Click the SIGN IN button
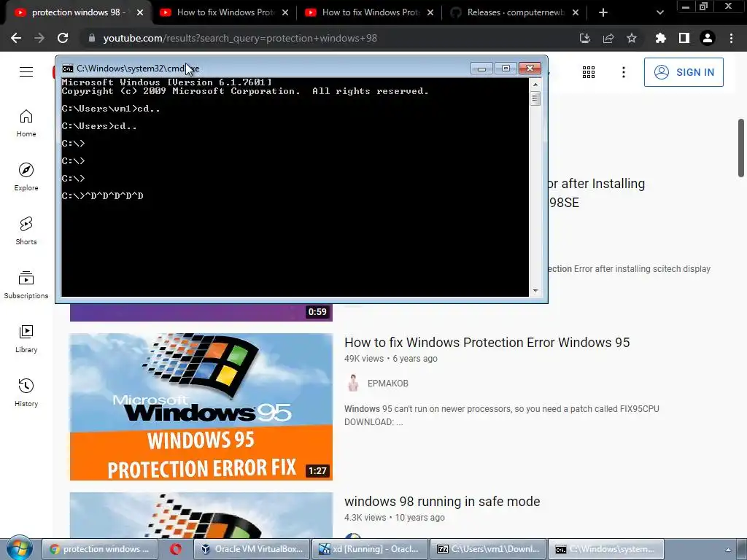The image size is (747, 560). click(683, 72)
